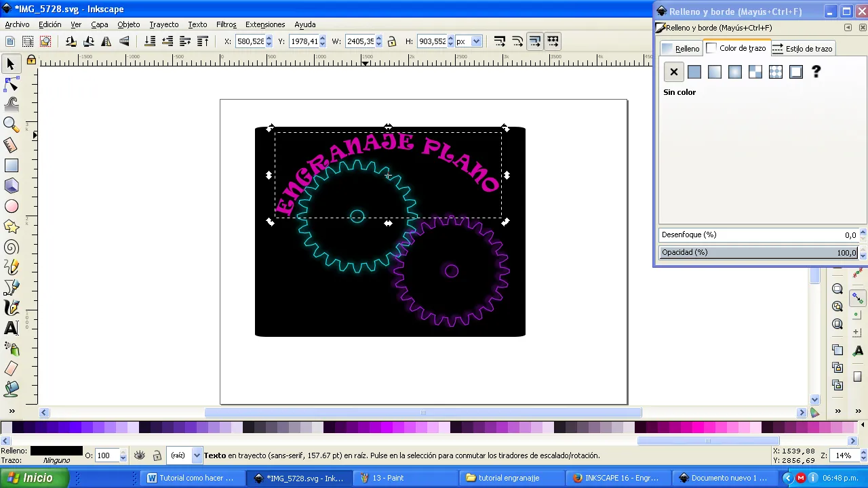Adjust Opacidad slider in dialog
The image size is (868, 488).
click(x=759, y=252)
